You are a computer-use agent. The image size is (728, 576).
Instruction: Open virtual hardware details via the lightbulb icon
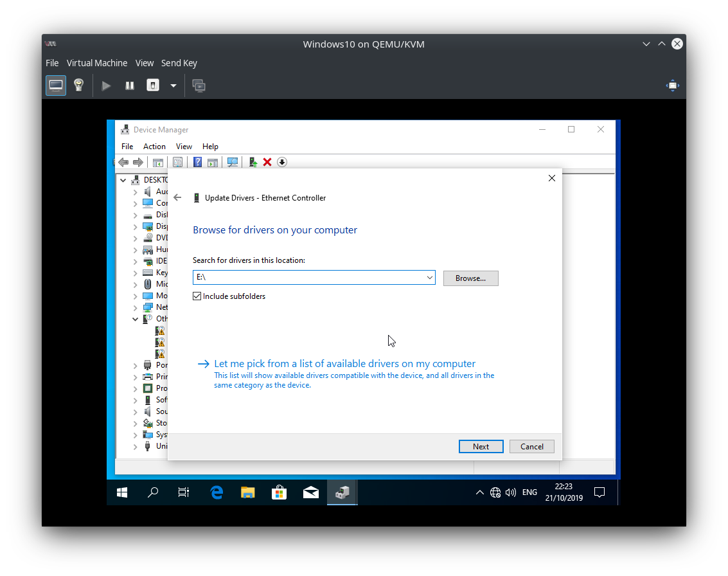click(x=79, y=85)
